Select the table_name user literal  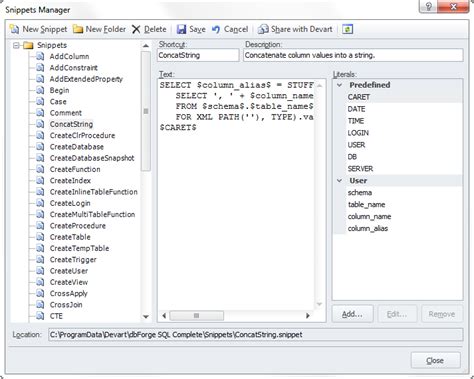pos(367,205)
